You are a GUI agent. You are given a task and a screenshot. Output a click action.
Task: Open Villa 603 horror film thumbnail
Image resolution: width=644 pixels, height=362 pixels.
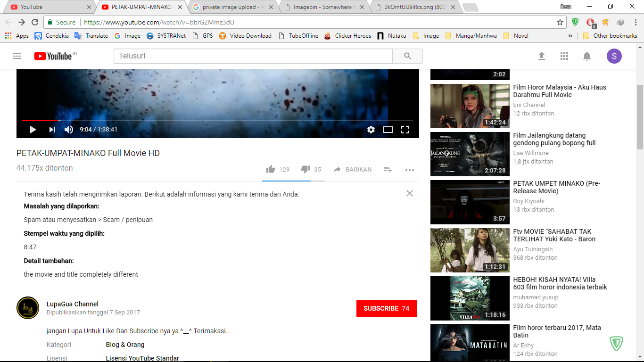click(470, 298)
